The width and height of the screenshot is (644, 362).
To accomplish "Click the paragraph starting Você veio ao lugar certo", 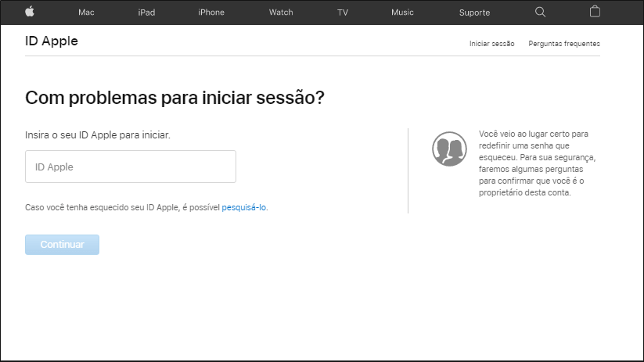I will pyautogui.click(x=538, y=163).
